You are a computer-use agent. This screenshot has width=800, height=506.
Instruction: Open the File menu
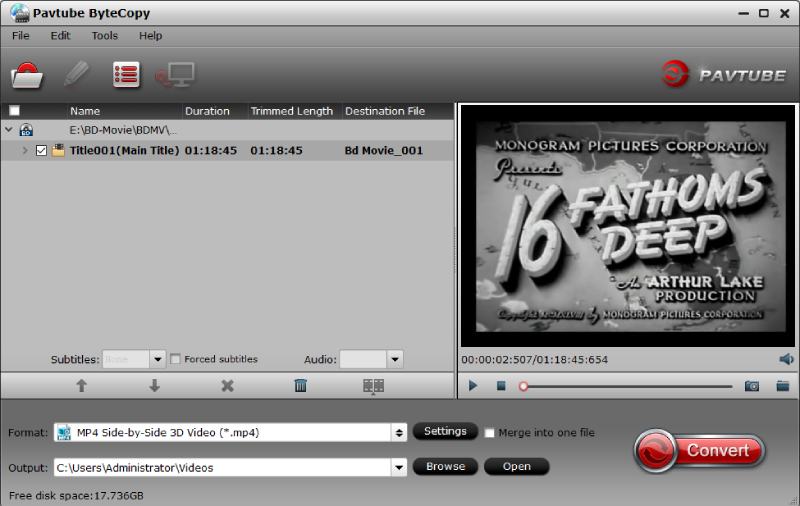coord(20,36)
